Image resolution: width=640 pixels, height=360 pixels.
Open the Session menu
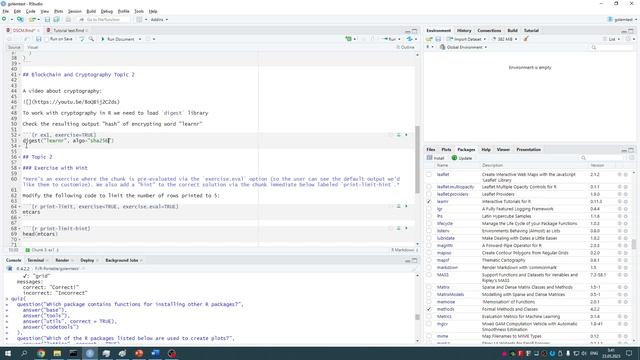point(74,11)
